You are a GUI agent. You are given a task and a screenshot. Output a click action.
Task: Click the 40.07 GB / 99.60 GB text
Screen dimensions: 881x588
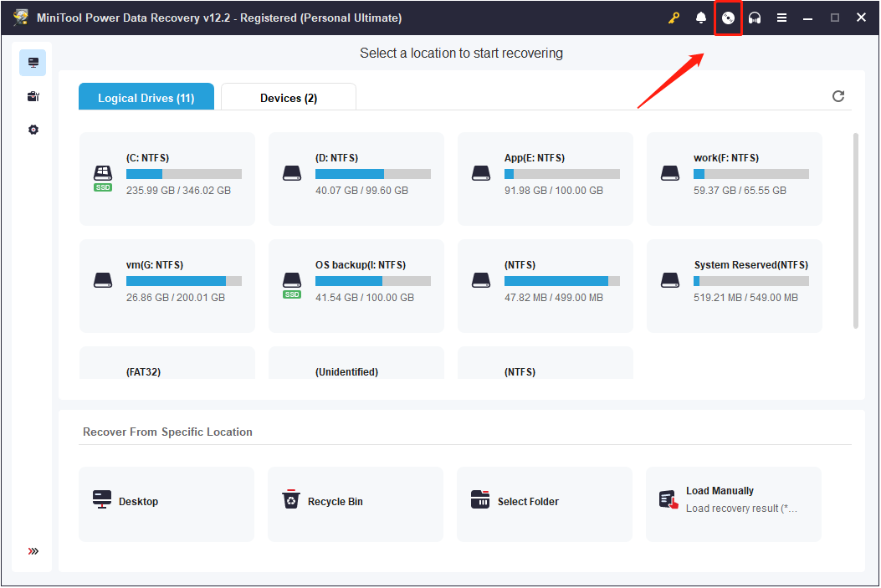361,191
